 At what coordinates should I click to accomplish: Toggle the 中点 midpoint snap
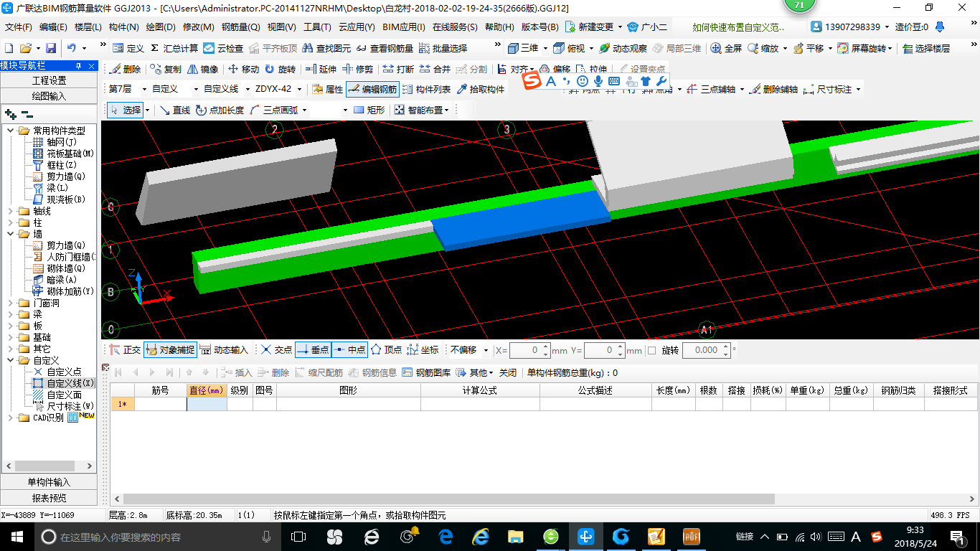tap(350, 350)
